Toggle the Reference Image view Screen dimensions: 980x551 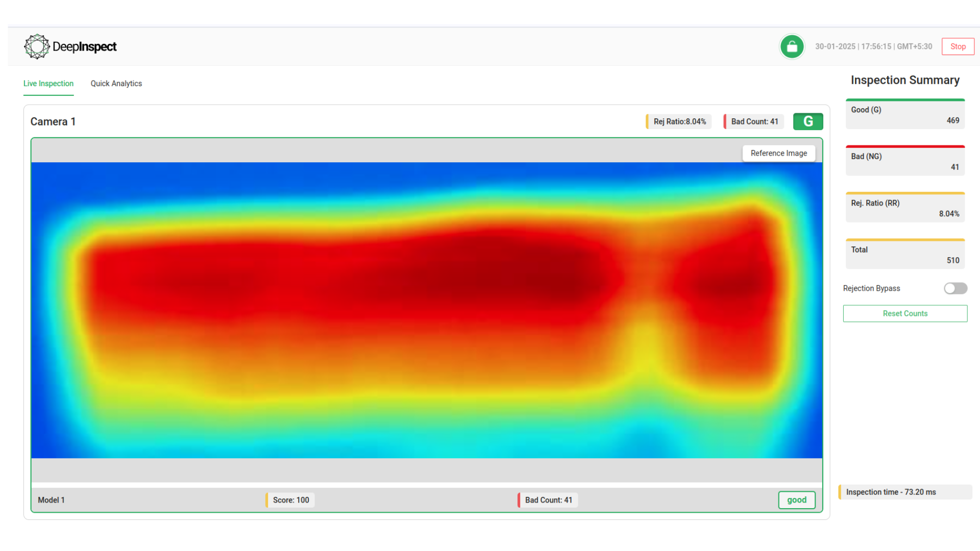pyautogui.click(x=778, y=153)
